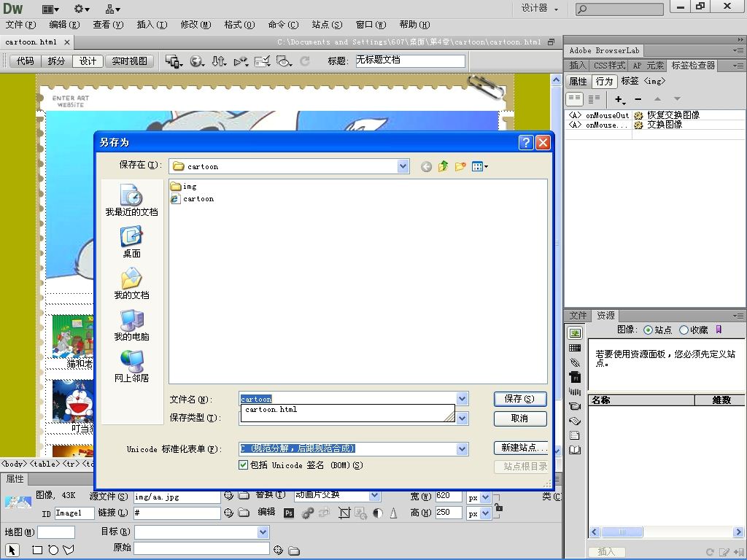Click the Assets panel horizontal scrollbar thumb

click(622, 532)
